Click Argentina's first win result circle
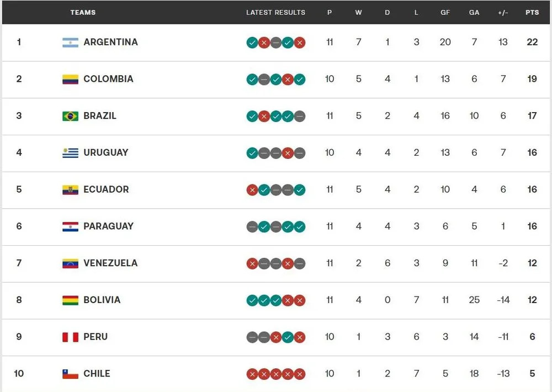552x392 pixels. point(253,42)
